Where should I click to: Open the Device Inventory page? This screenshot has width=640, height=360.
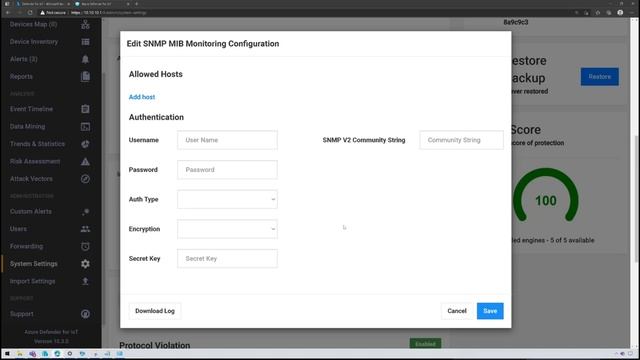34,42
